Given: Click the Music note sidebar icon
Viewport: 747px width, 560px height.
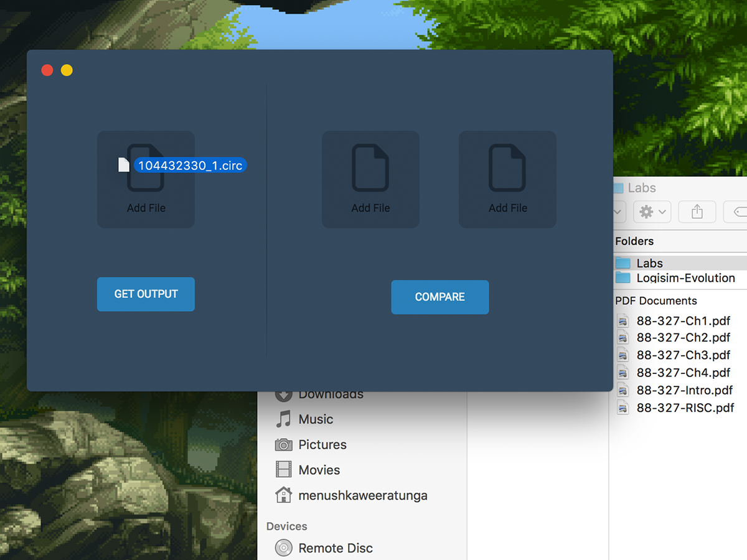Looking at the screenshot, I should (x=284, y=419).
